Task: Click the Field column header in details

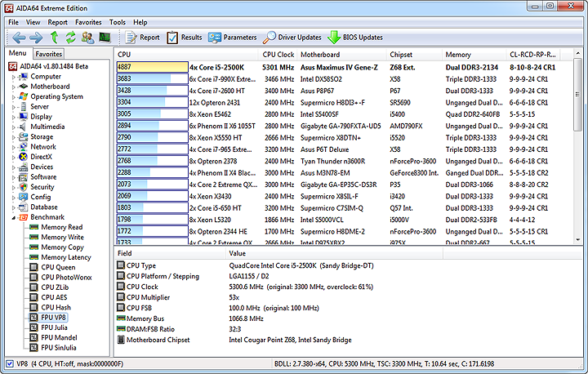Action: pos(170,254)
